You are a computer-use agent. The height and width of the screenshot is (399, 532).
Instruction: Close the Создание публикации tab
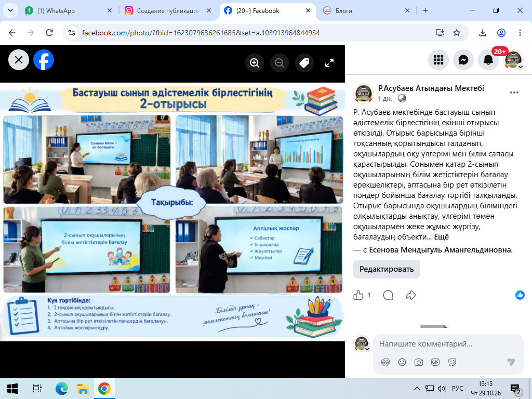[x=209, y=10]
